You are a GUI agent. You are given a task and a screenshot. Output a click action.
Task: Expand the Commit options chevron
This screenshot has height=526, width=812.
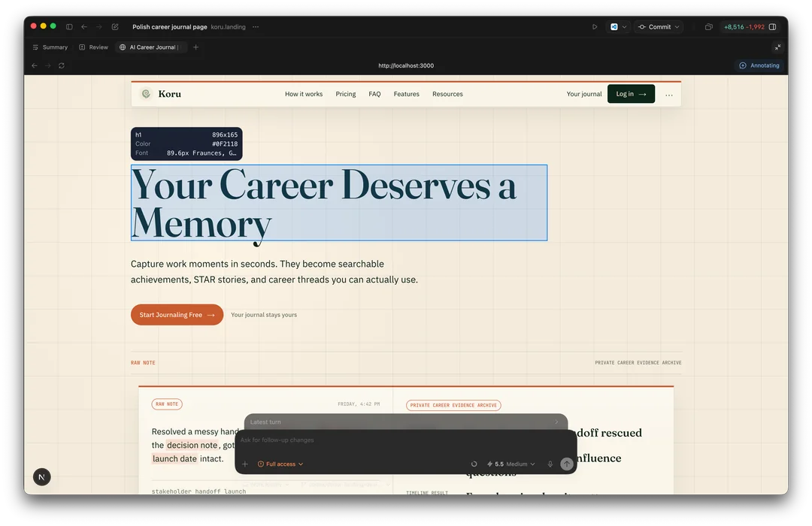click(x=677, y=27)
